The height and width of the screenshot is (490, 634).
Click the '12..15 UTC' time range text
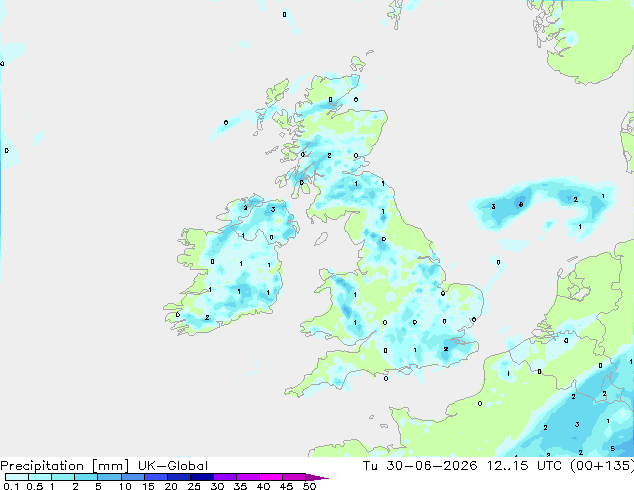[524, 466]
